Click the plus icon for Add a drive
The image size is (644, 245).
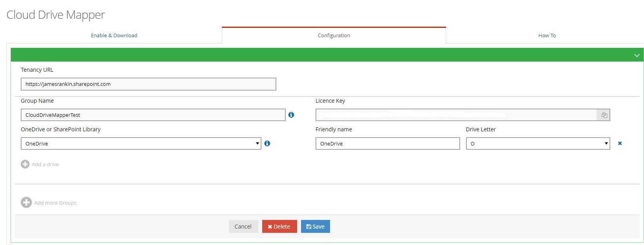coord(25,164)
